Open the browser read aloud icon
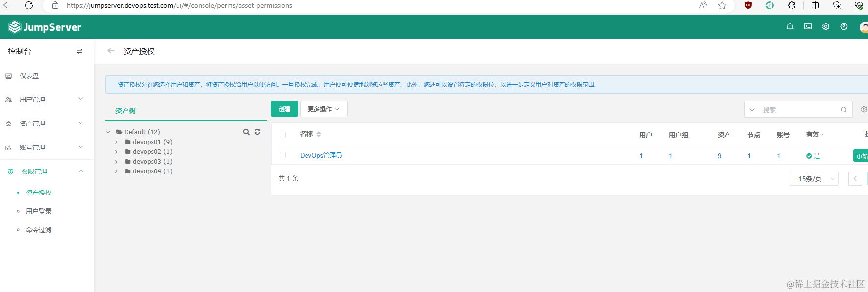Image resolution: width=868 pixels, height=292 pixels. click(x=703, y=5)
